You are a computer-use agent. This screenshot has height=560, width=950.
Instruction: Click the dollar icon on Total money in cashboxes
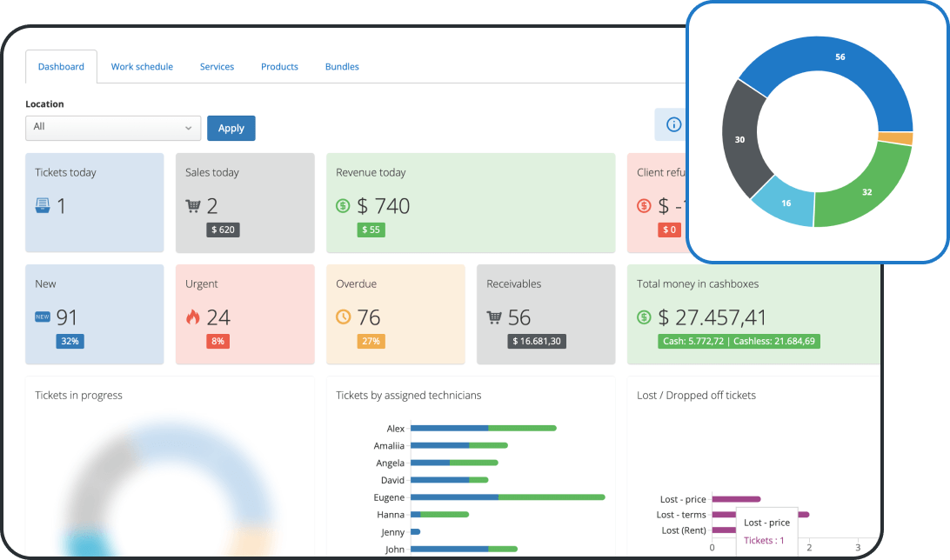pos(644,317)
